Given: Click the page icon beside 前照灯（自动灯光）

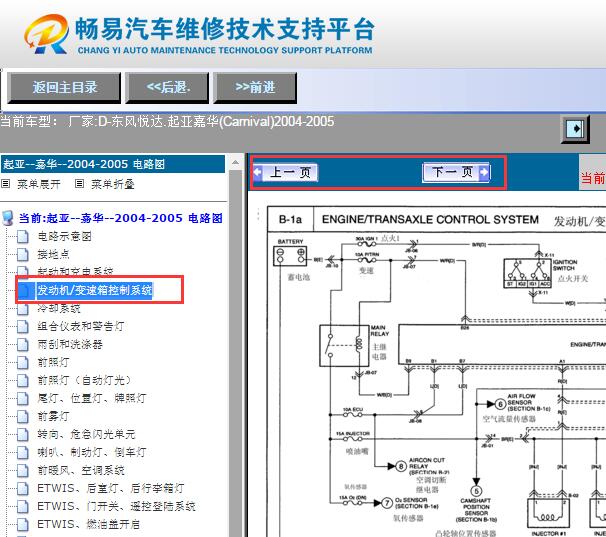Looking at the screenshot, I should point(23,380).
